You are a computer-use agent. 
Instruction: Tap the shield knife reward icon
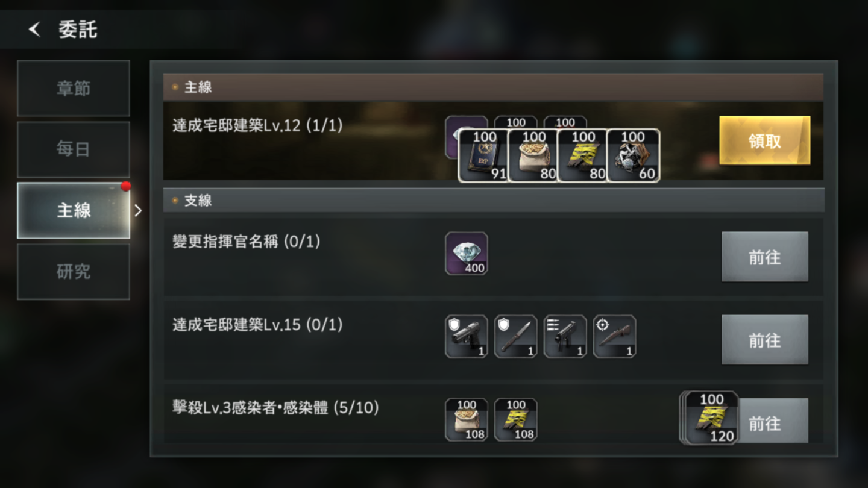[x=516, y=337]
